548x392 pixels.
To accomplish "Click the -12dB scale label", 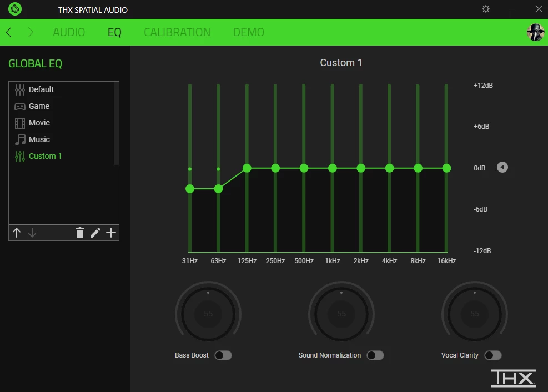I will pos(482,251).
